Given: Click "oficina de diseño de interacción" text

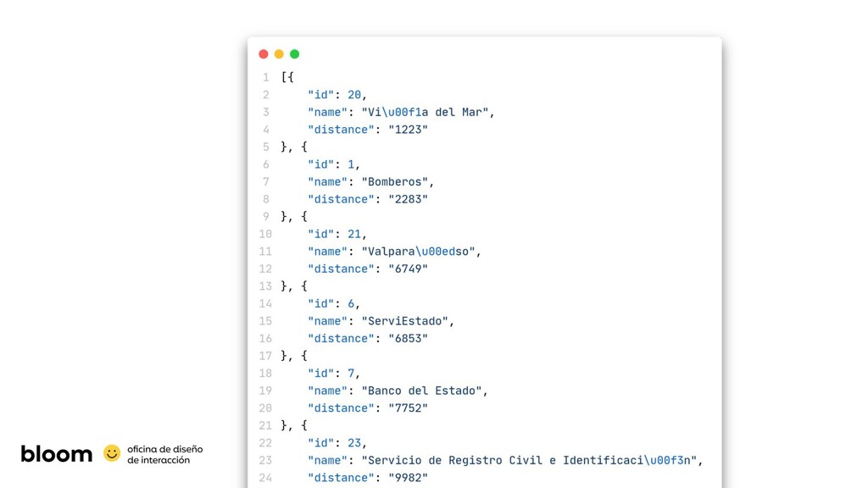Looking at the screenshot, I should 165,454.
